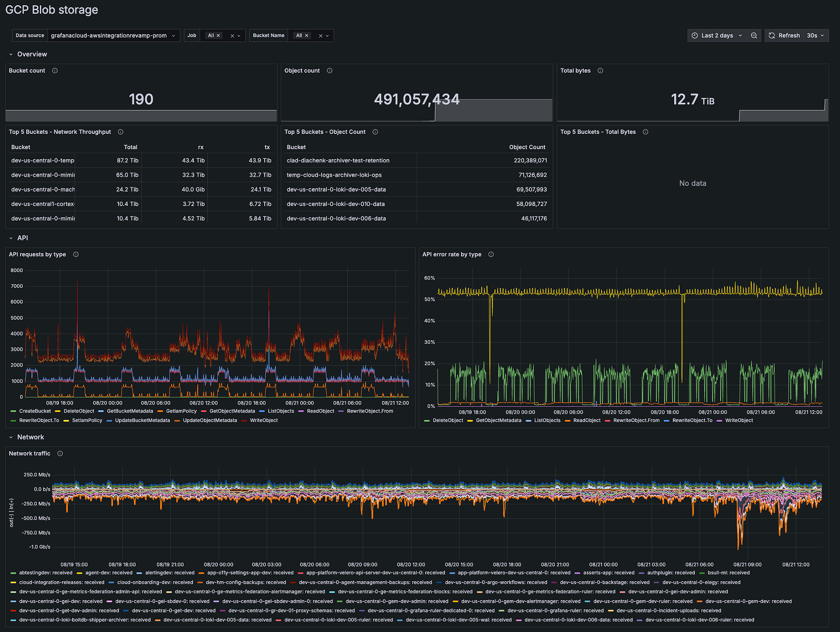
Task: Toggle the abtestingdev: received series in Network traffic legend
Action: pyautogui.click(x=46, y=573)
